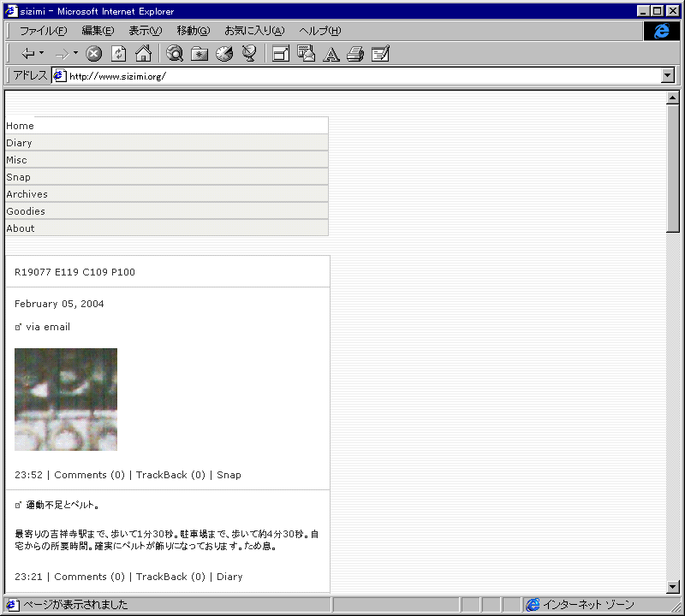Click the 23:52 permalink time
Viewport: 685px width, 616px height.
click(x=28, y=475)
